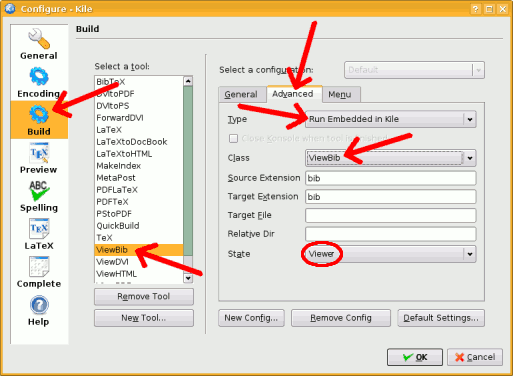Select BibTeX in the tool list
Viewport: 513px width, 376px height.
click(x=139, y=82)
